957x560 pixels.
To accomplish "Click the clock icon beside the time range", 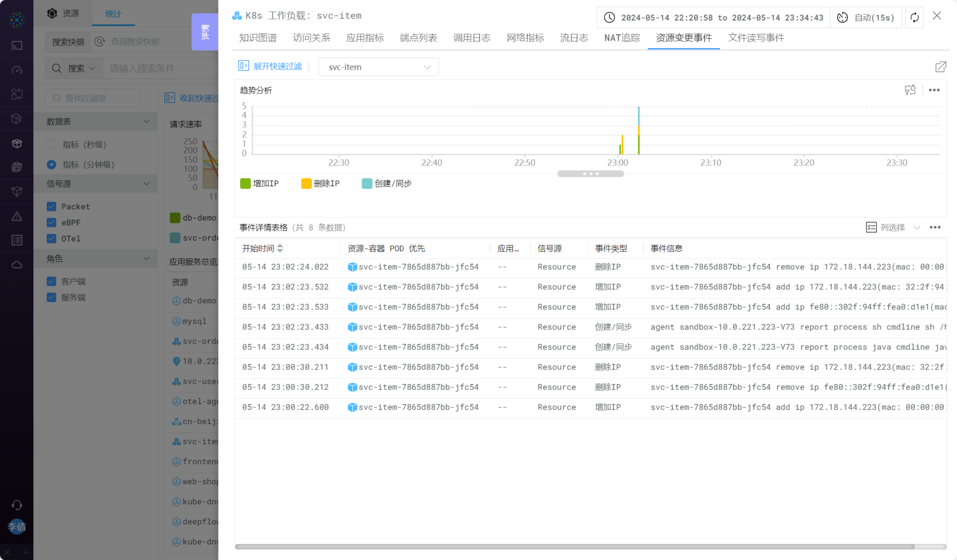I will pyautogui.click(x=609, y=17).
